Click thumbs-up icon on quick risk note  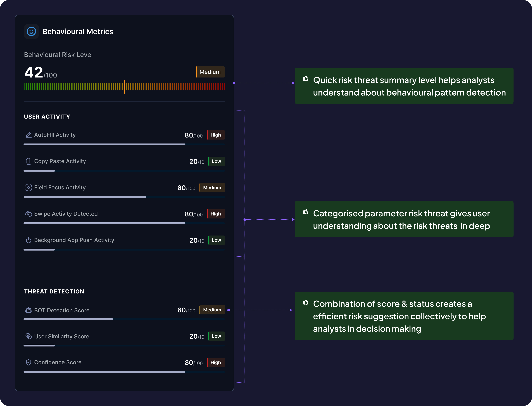pyautogui.click(x=306, y=79)
